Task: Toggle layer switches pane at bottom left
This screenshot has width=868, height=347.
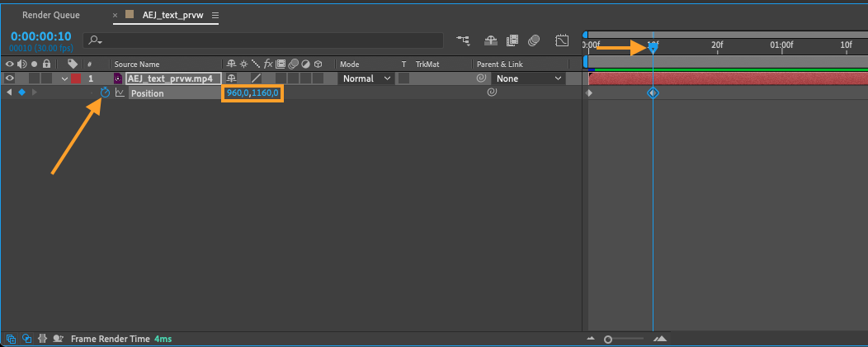Action: coord(11,338)
